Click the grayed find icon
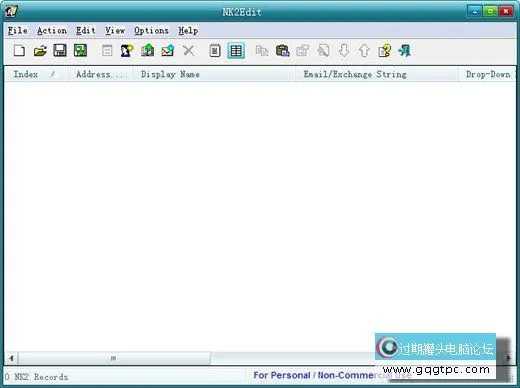Image resolution: width=520 pixels, height=388 pixels. click(x=323, y=51)
